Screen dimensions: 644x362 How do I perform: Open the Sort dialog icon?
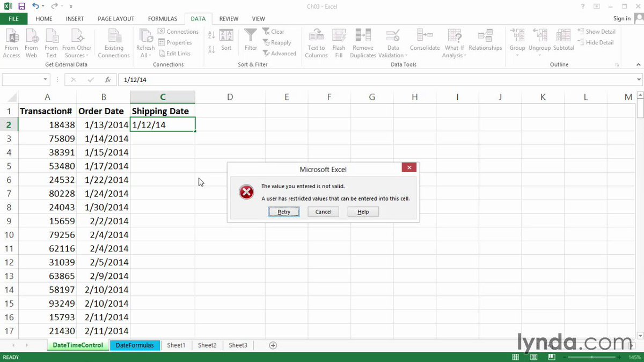(x=226, y=40)
